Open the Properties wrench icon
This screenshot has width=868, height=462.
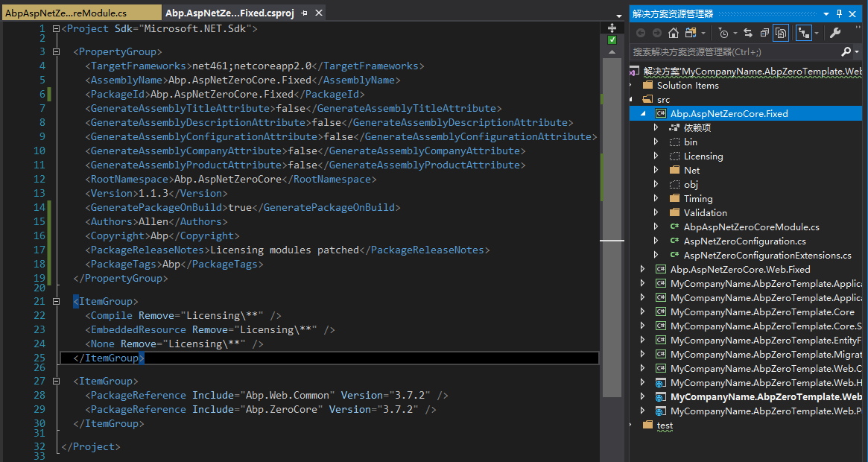(835, 34)
